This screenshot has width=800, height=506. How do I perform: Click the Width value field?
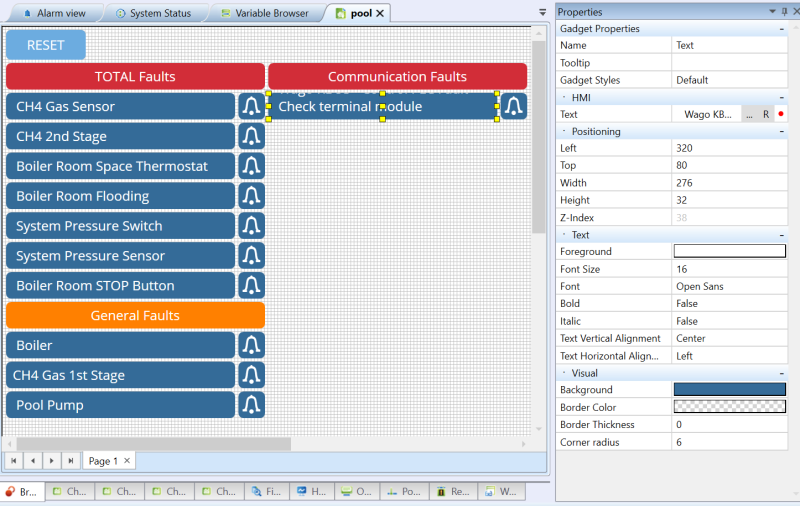coord(730,183)
